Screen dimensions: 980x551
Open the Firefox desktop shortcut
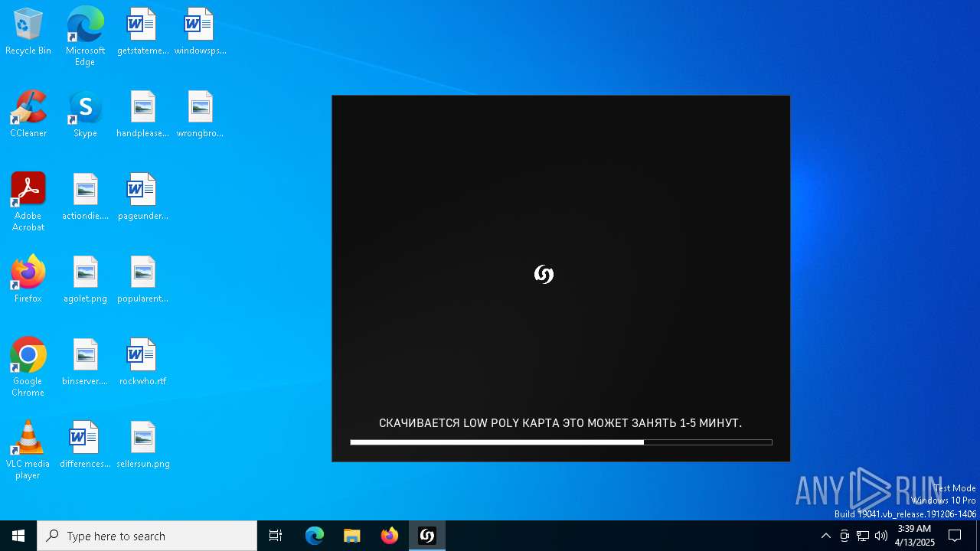(28, 280)
